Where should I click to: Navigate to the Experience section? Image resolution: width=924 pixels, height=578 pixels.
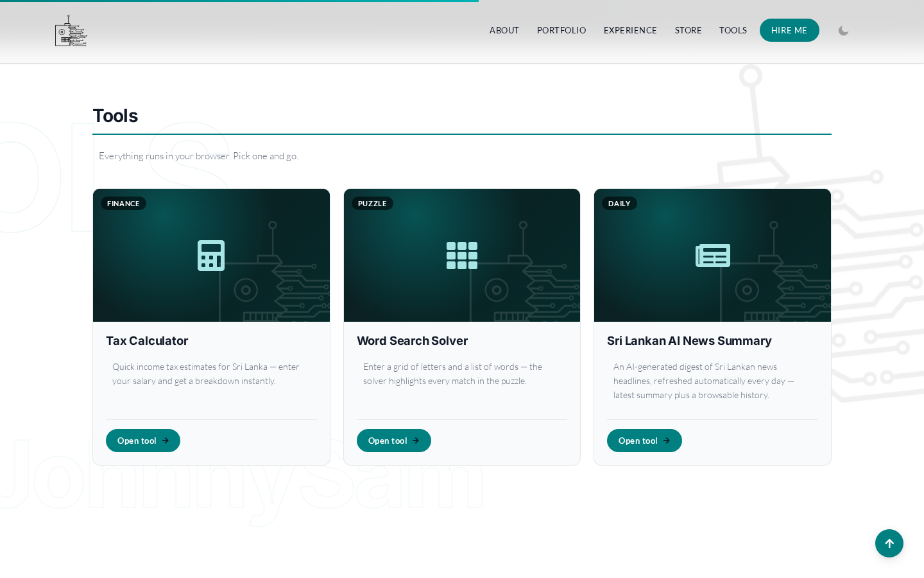(630, 30)
